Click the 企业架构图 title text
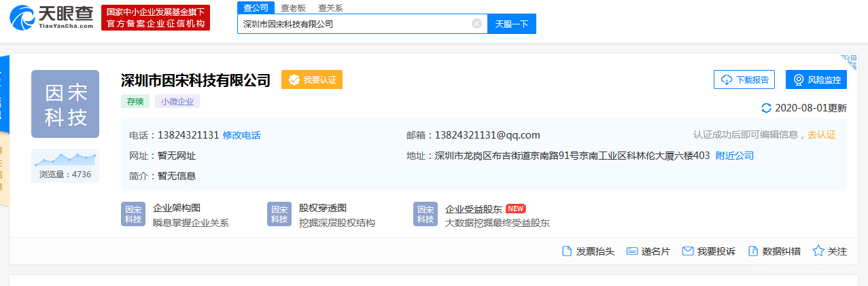The image size is (868, 286). 177,208
